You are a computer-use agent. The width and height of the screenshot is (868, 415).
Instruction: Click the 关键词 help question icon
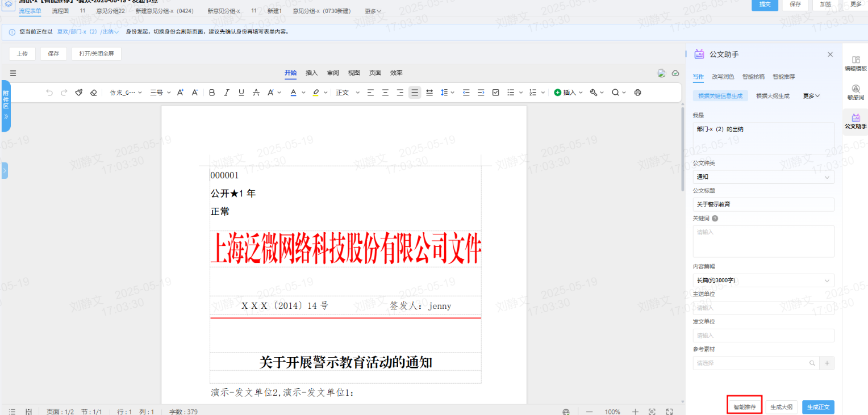click(x=715, y=218)
